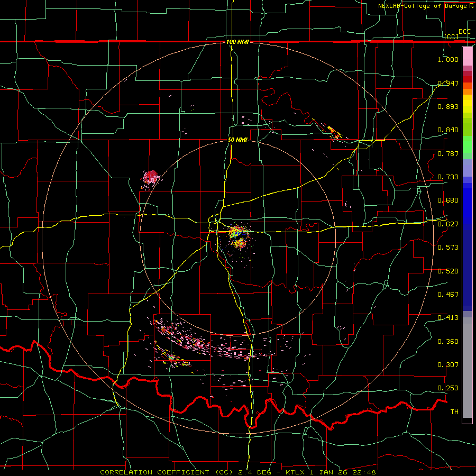This screenshot has width=476, height=476.
Task: Select the 0.467 scale value
Action: (x=448, y=295)
